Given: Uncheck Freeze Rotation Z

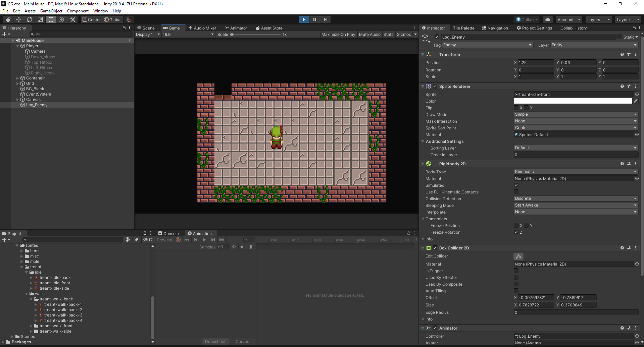Looking at the screenshot, I should [516, 232].
